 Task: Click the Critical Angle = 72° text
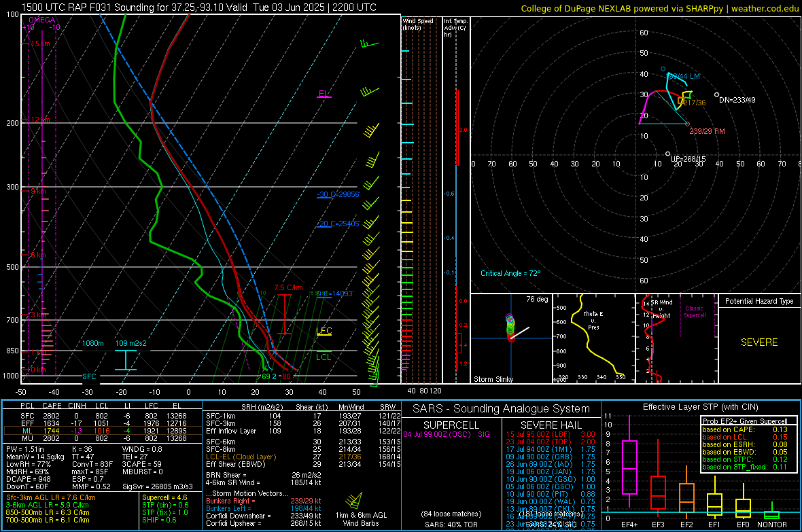[510, 273]
